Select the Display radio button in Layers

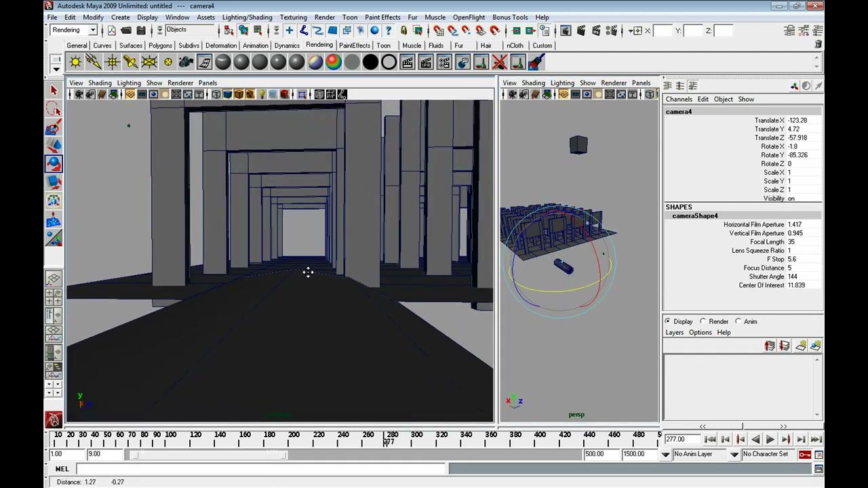[667, 321]
